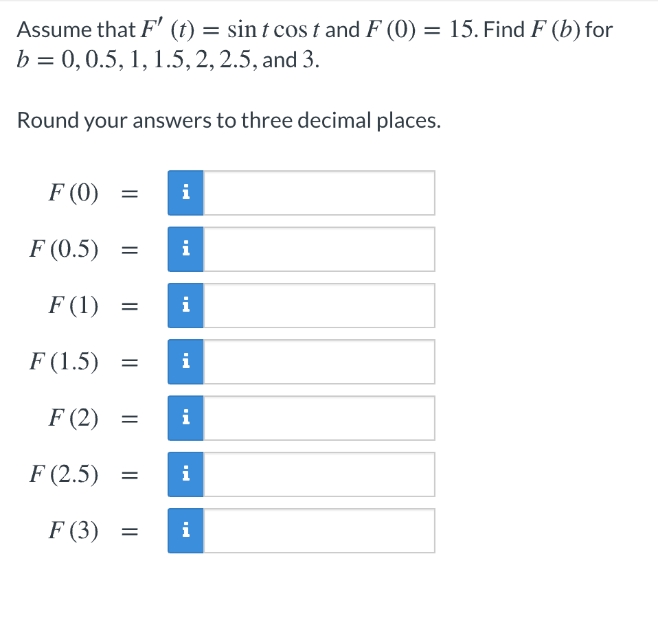Click the info icon beside F(3)
Screen dimensions: 658x644
(x=184, y=530)
